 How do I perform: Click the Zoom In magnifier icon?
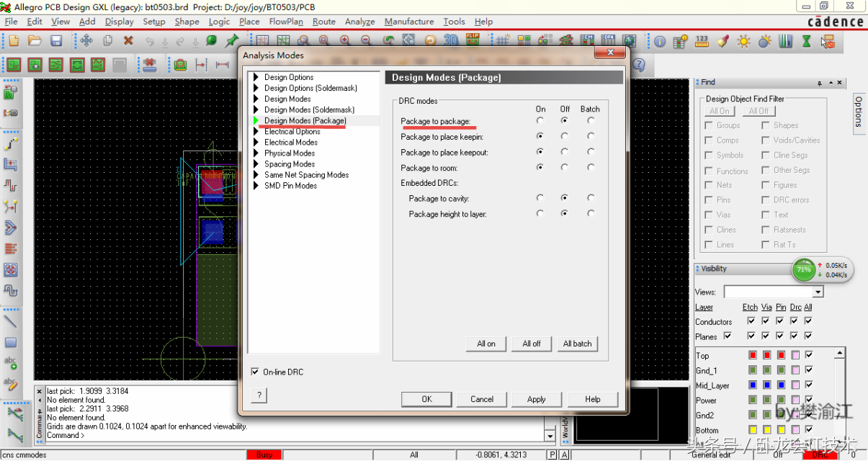pos(345,41)
